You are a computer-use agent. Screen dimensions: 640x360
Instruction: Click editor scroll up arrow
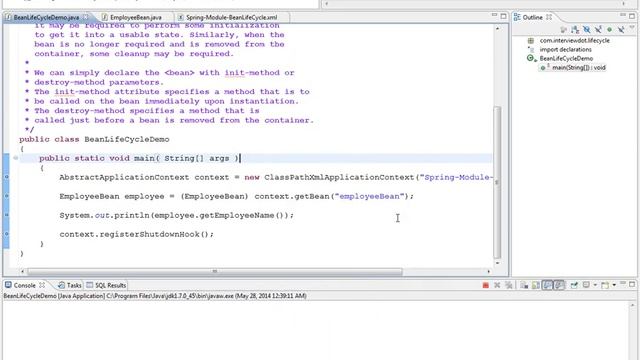[x=497, y=29]
